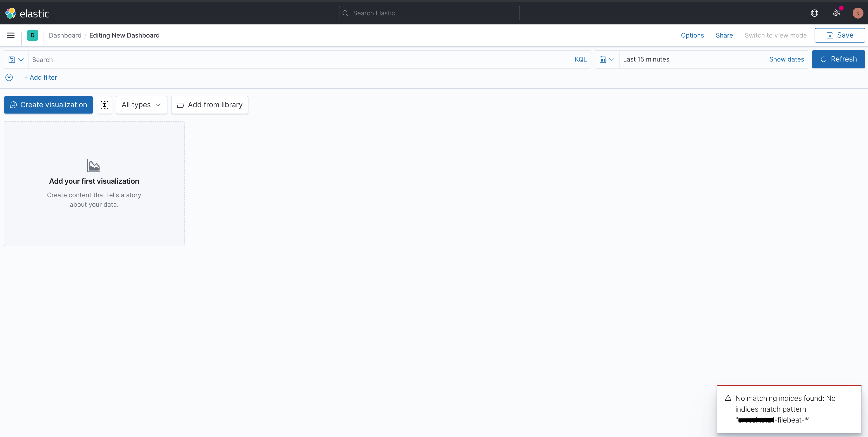Switch to view mode
This screenshot has height=437, width=868.
click(x=775, y=35)
